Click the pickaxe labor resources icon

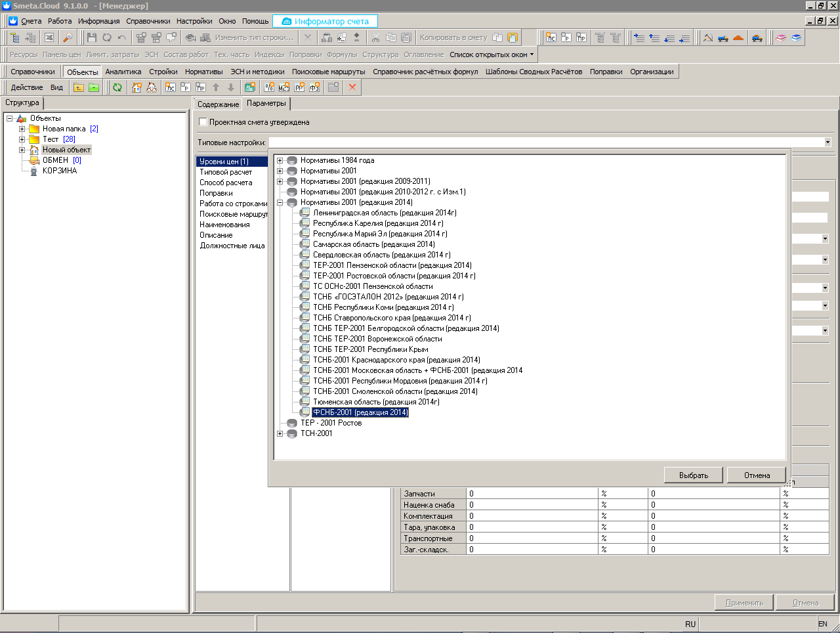(708, 37)
